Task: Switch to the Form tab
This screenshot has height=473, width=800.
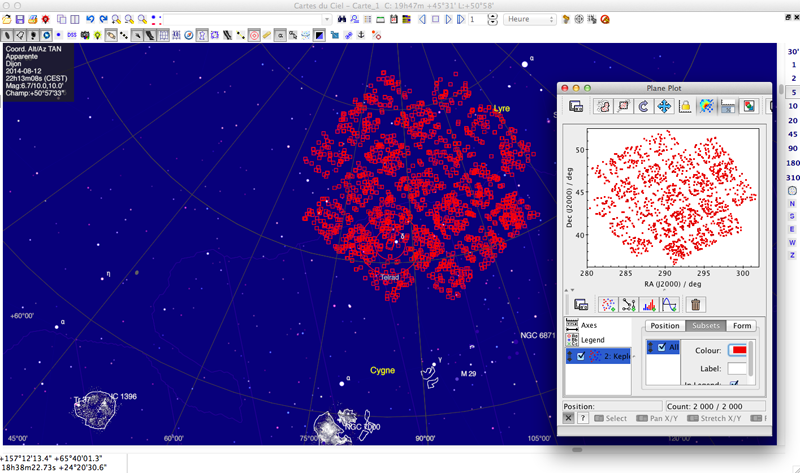Action: pos(741,326)
